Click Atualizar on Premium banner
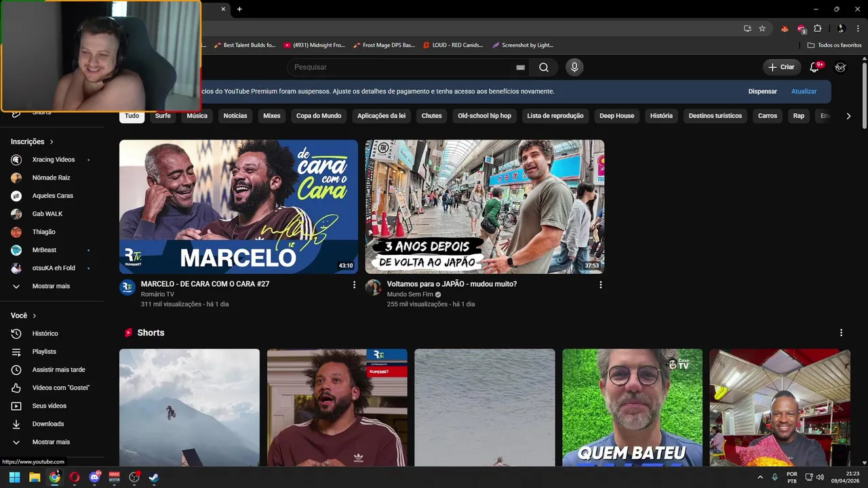This screenshot has width=868, height=488. click(x=804, y=91)
